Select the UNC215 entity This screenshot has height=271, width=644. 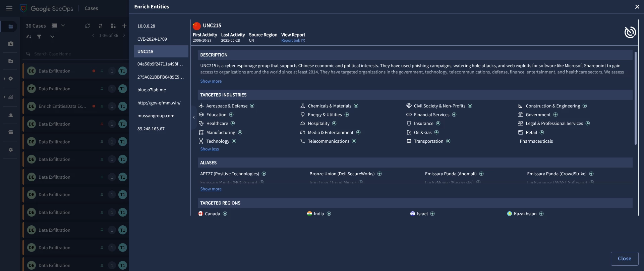(x=161, y=51)
